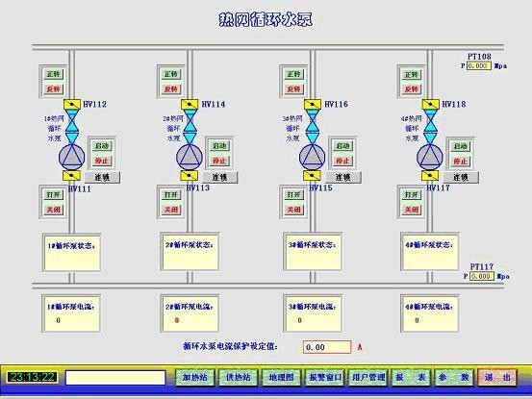The image size is (532, 399).
Task: Toggle 连锁 interlock for pump 1
Action: coord(102,177)
